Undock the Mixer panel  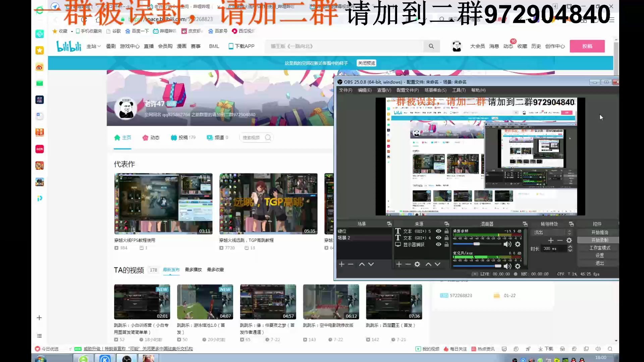(525, 224)
